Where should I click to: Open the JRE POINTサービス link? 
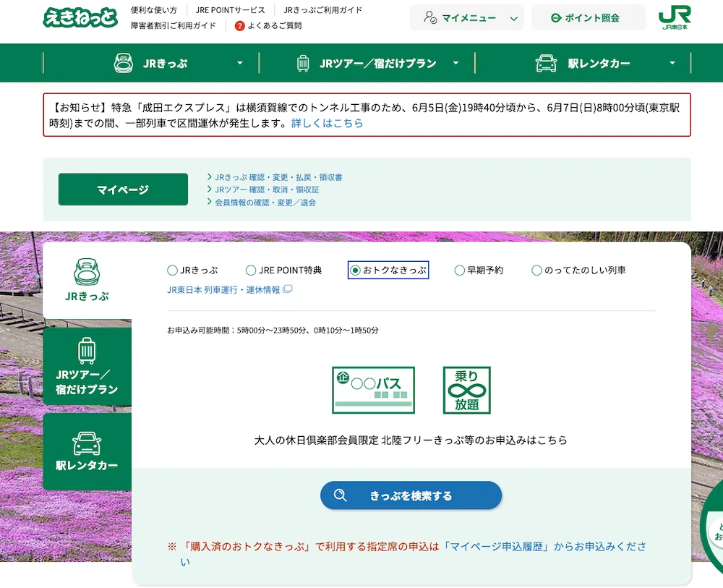(x=230, y=9)
